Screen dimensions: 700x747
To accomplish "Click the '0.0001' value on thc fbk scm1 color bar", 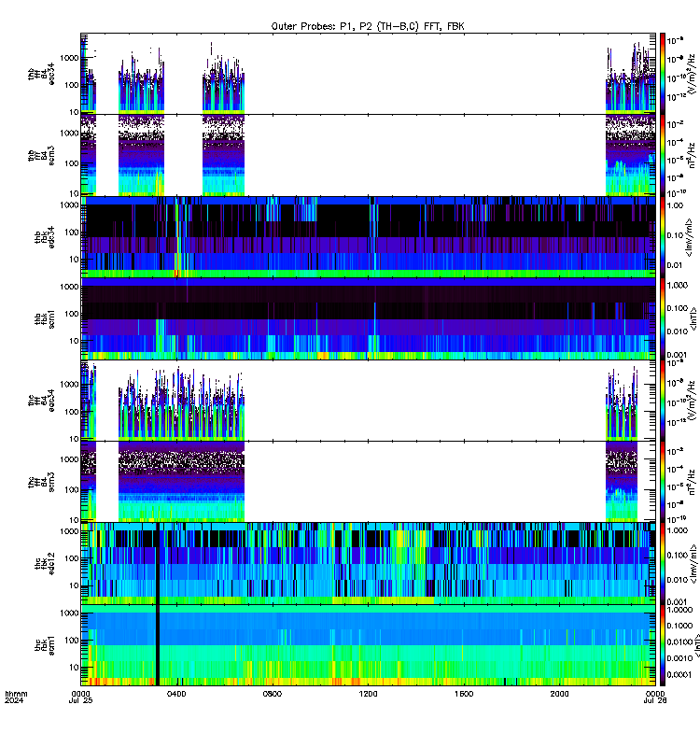I will tap(679, 674).
